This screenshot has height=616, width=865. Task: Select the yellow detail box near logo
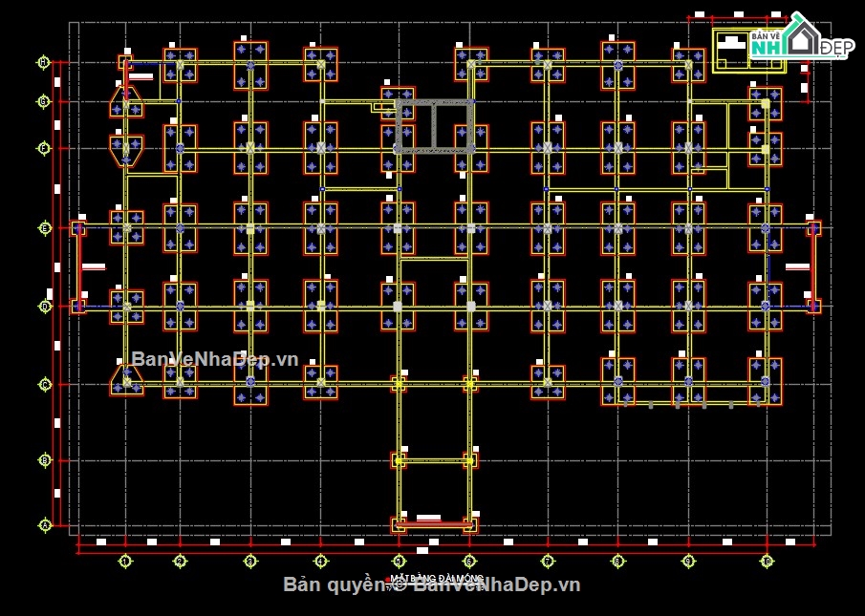(x=749, y=51)
